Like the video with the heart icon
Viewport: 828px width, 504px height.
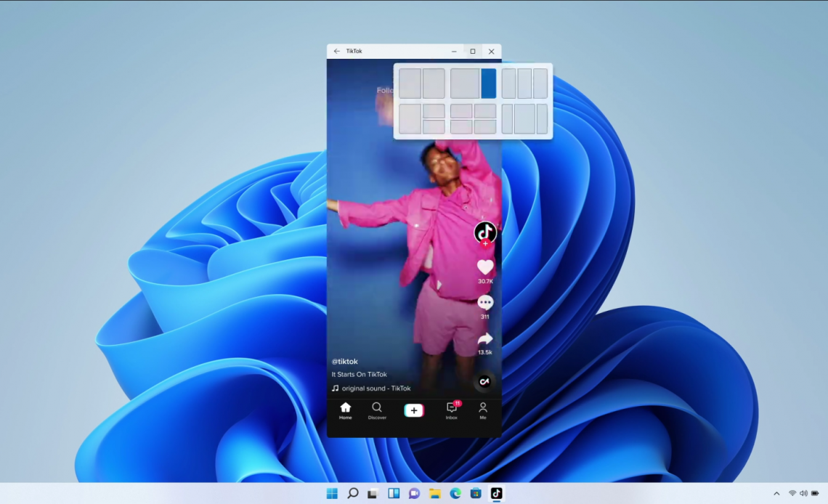(484, 267)
